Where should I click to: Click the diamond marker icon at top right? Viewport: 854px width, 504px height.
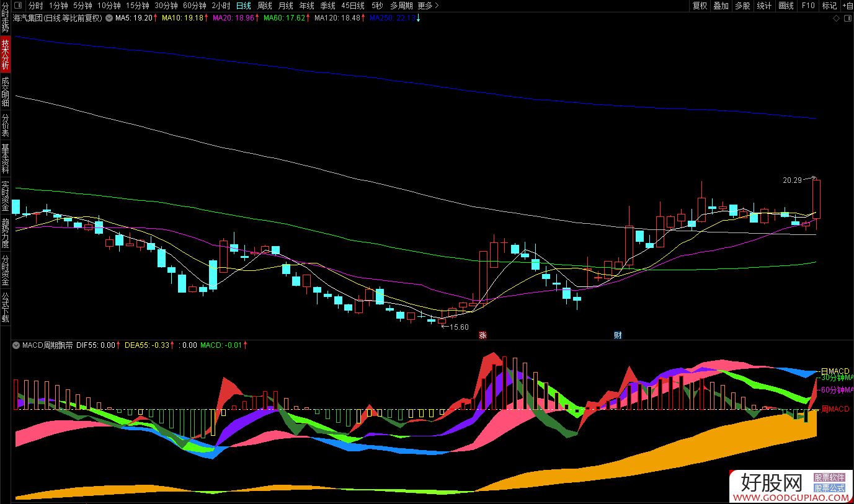837,19
